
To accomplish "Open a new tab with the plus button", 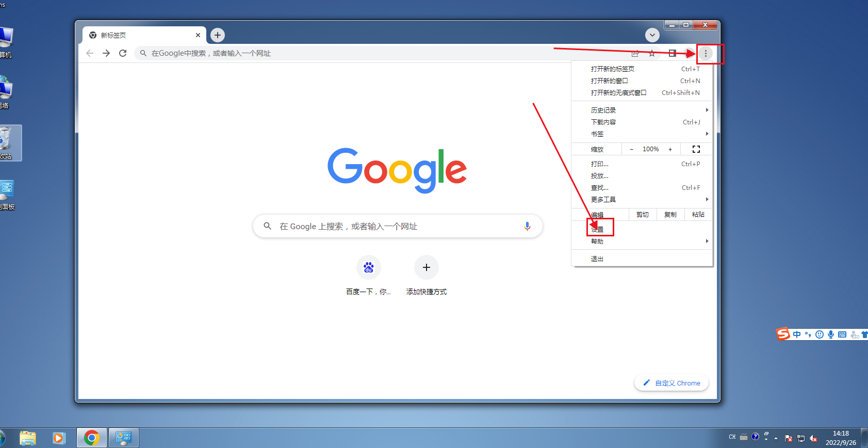I will [218, 35].
